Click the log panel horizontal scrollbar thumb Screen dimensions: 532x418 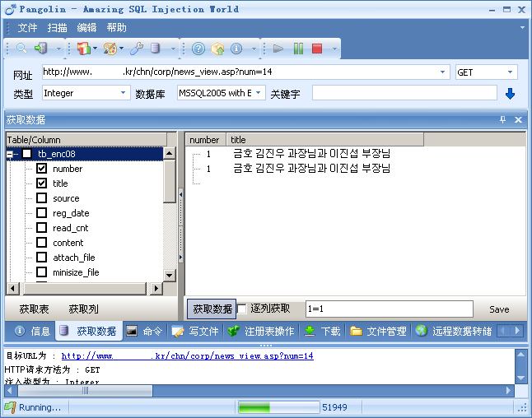[85, 391]
